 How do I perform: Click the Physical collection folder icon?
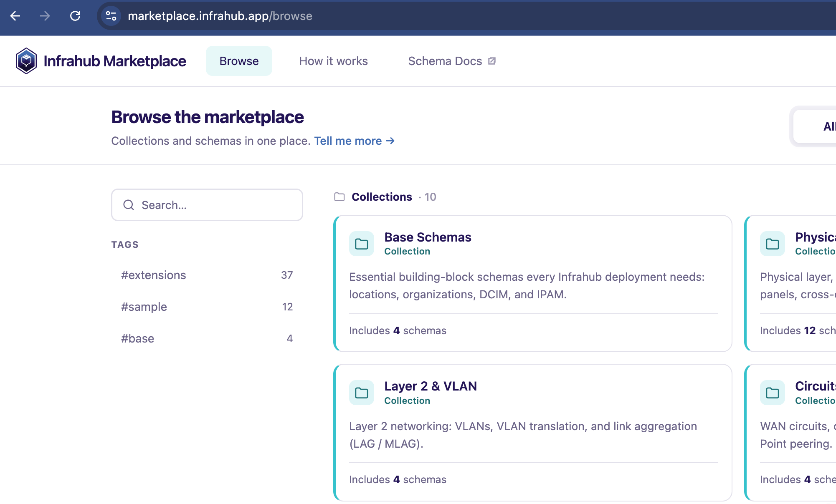(x=773, y=244)
